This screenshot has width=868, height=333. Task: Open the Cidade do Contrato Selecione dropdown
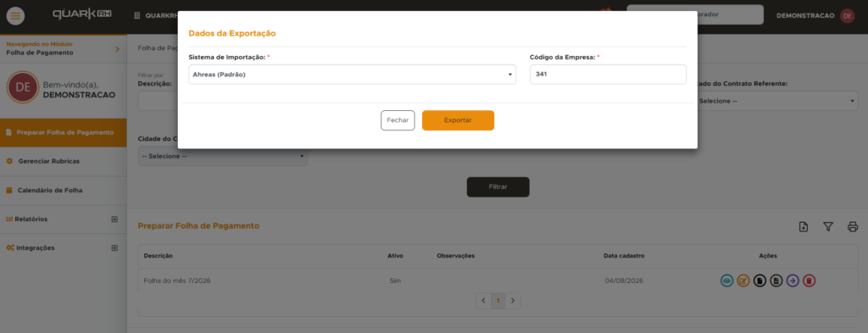click(x=223, y=157)
